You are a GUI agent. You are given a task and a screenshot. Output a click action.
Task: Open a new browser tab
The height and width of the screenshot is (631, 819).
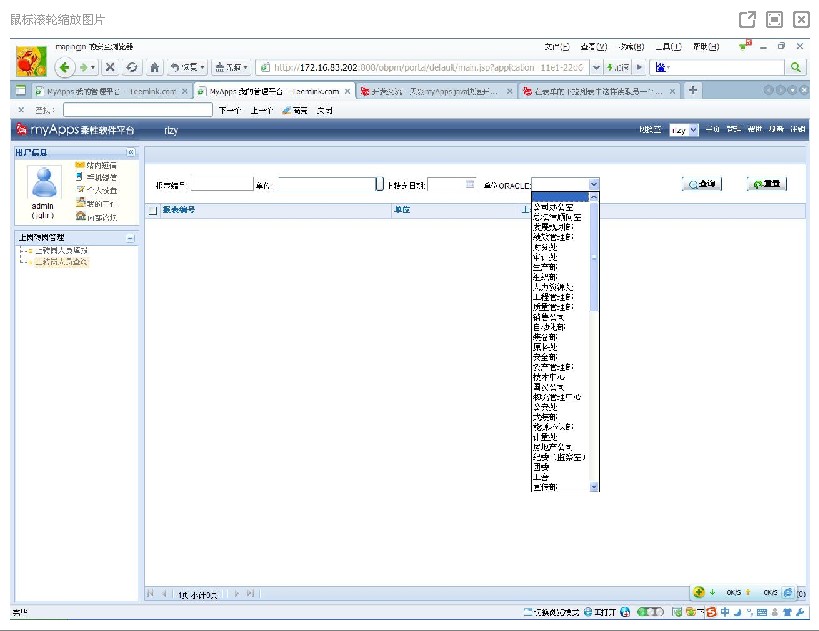pos(693,90)
